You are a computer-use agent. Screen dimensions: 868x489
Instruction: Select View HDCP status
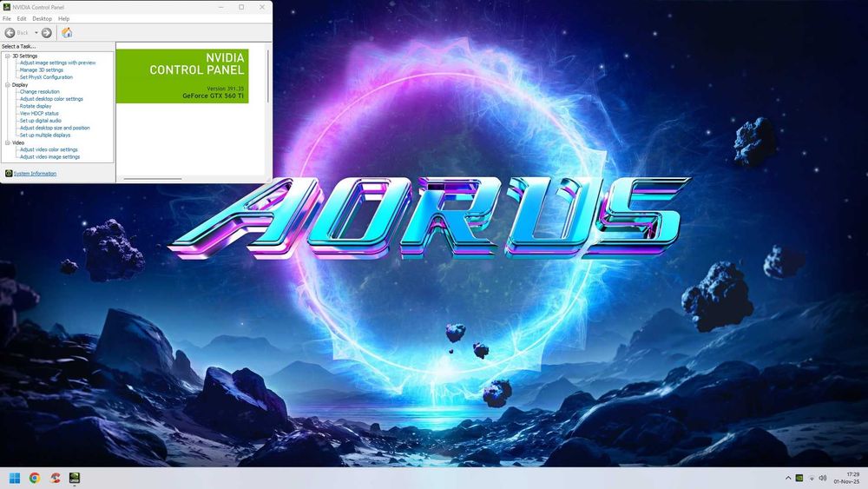39,113
